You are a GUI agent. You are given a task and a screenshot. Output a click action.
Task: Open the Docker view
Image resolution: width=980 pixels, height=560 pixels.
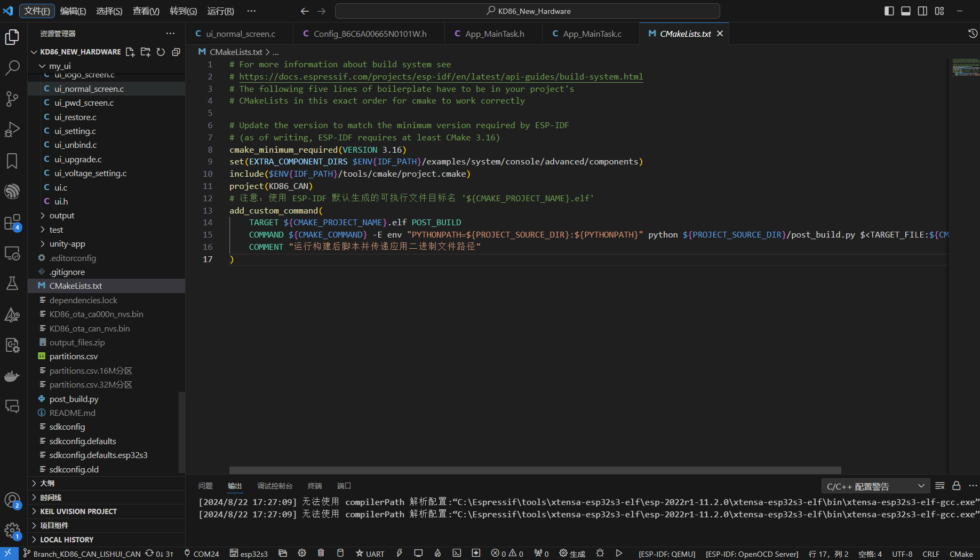point(12,376)
